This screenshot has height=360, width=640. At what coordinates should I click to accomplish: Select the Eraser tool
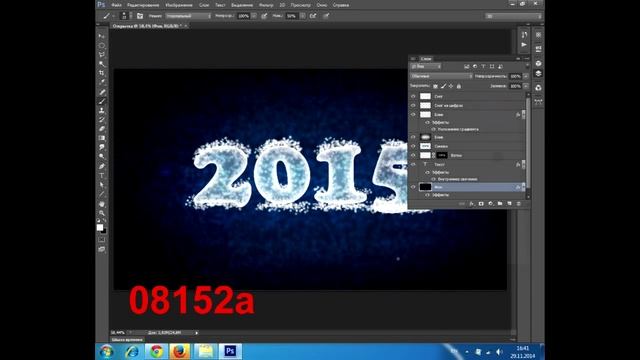click(x=102, y=129)
